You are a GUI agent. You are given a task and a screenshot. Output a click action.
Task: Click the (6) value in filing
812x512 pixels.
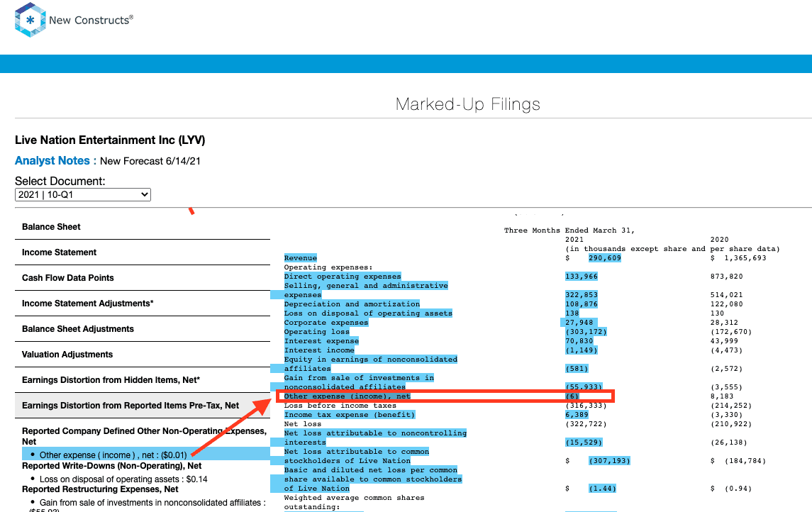click(572, 396)
